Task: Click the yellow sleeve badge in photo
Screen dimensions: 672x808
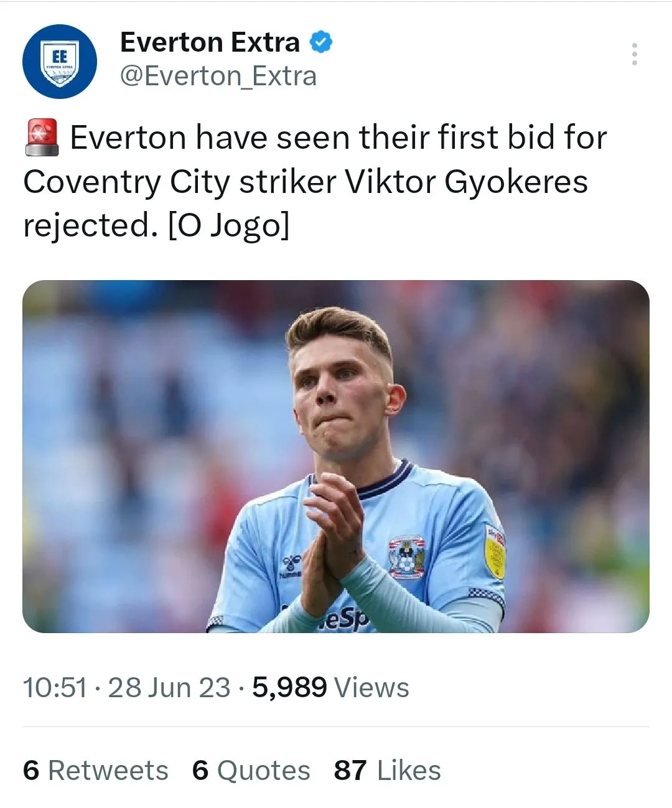Action: pos(495,551)
